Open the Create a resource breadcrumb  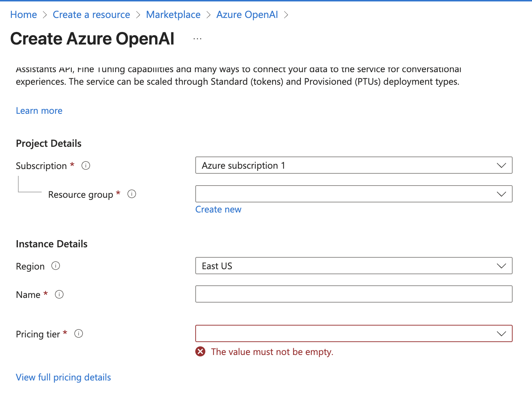(x=91, y=14)
